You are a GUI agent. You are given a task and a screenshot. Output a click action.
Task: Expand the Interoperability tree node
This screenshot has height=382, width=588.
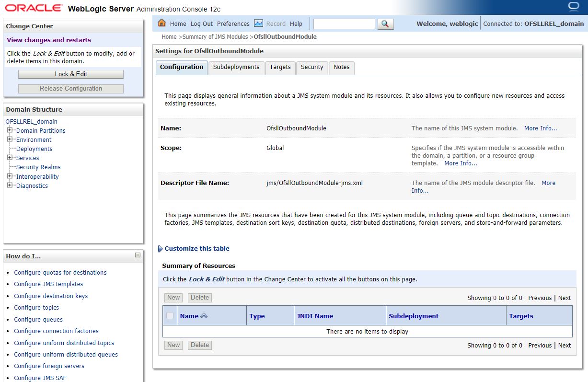10,176
